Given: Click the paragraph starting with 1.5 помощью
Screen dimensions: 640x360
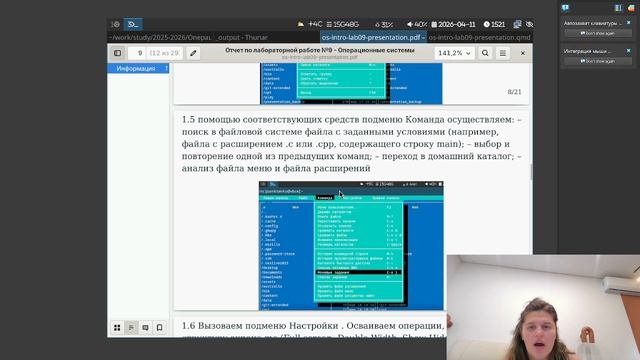Looking at the screenshot, I should [x=351, y=144].
